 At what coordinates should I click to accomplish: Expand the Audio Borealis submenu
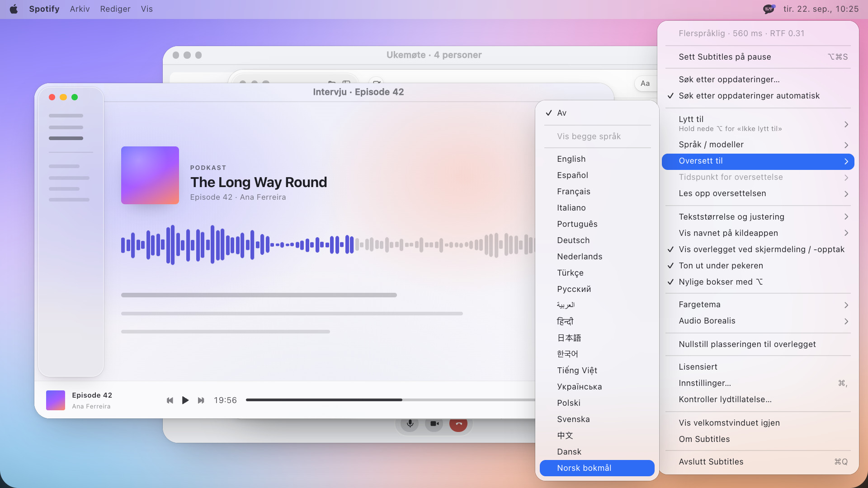coord(758,321)
